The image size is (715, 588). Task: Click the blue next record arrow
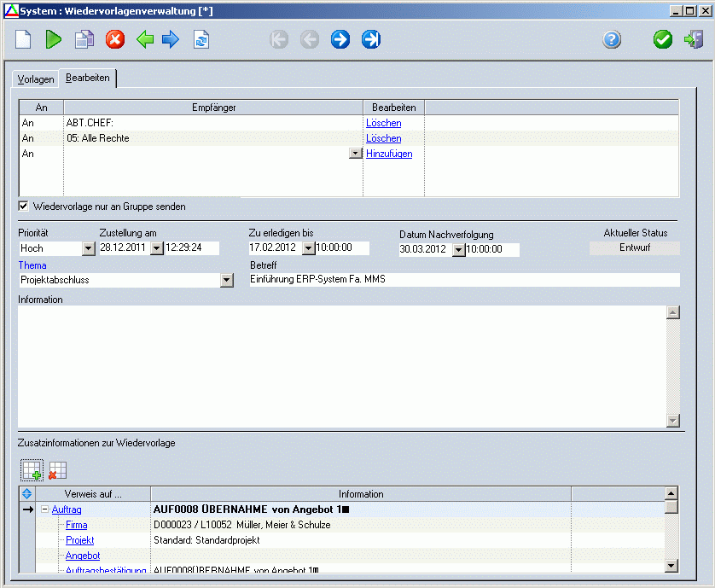[x=340, y=39]
